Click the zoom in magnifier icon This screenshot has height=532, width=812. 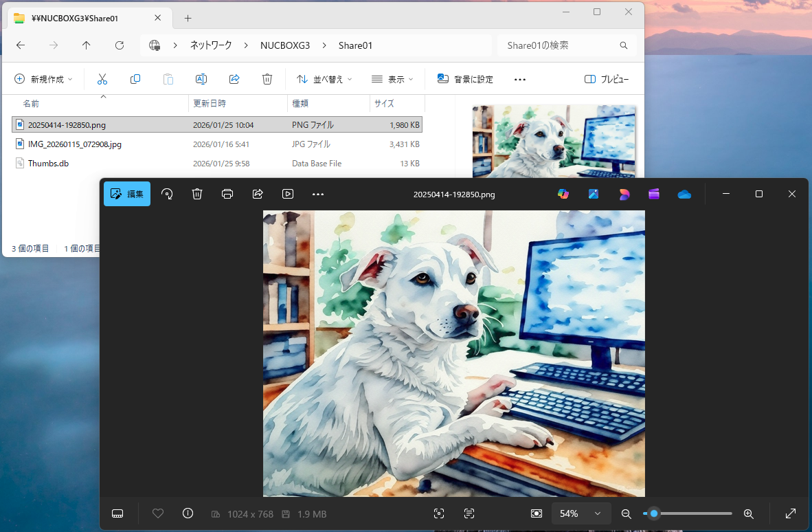749,513
